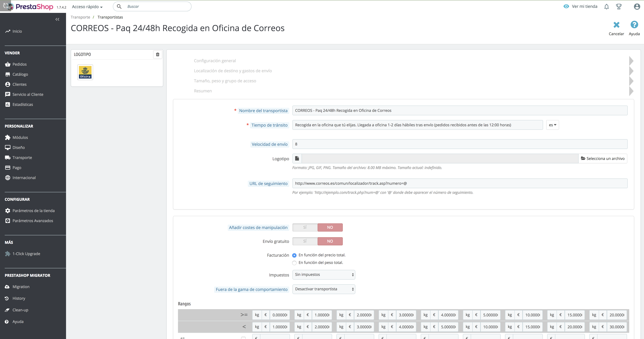Click the magnifier search icon

point(119,6)
